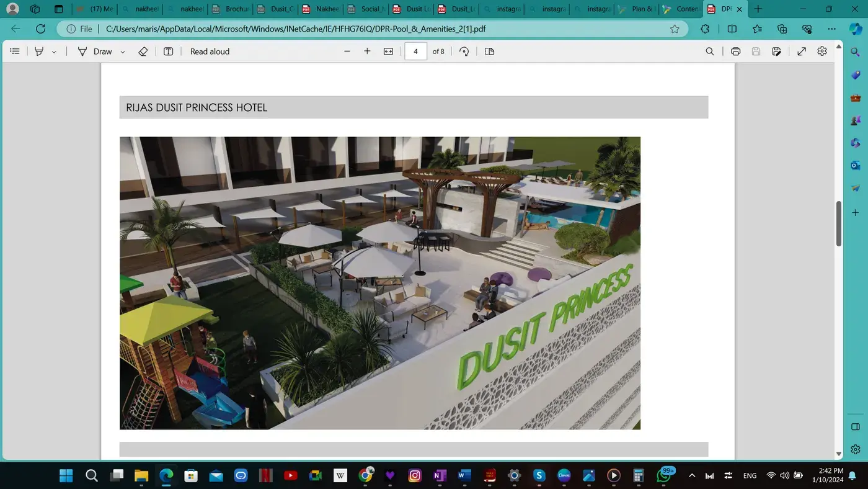Refresh the current page
Screen dimensions: 868x489
coord(41,29)
